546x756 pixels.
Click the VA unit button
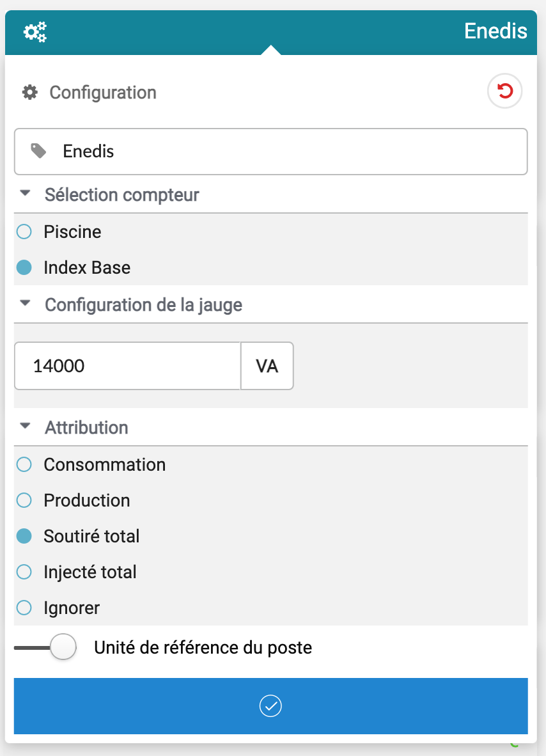[267, 366]
